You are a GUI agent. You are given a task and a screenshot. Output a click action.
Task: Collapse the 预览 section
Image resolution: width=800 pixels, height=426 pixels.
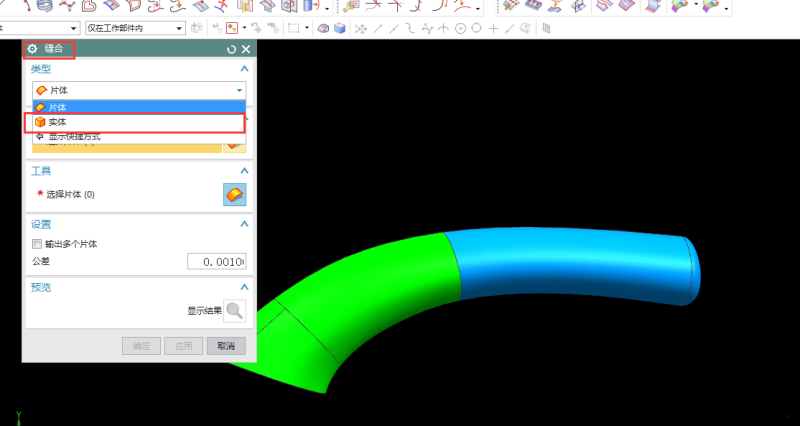point(244,287)
